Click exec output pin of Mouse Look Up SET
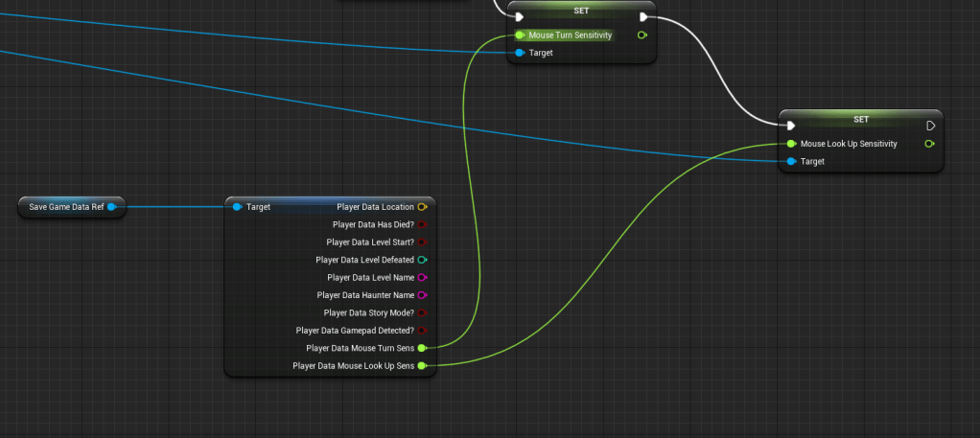 pos(930,126)
